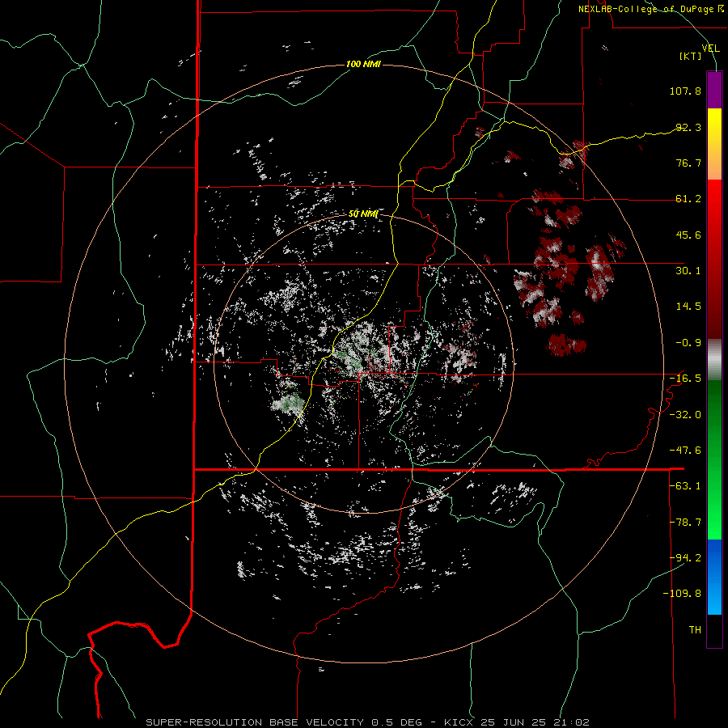Screen dimensions: 728x728
Task: Click the 92.3 velocity scale value
Action: 688,127
